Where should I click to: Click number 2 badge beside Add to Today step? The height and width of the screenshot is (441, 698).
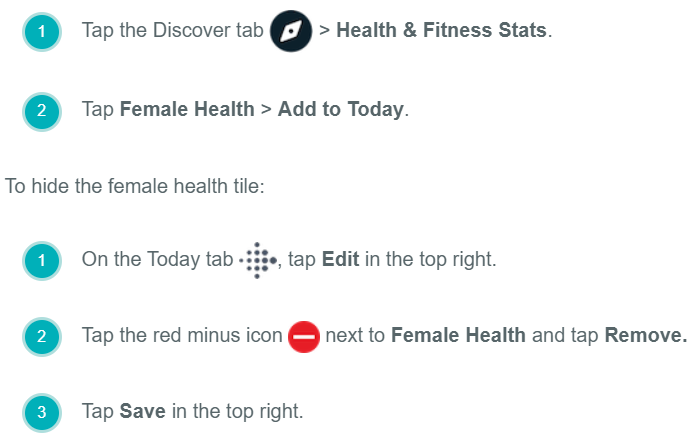[x=41, y=110]
